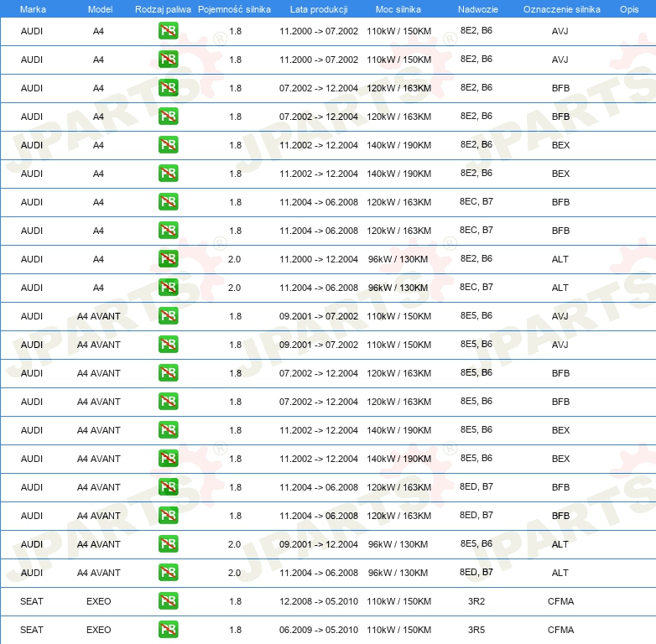Select the Pojemność silnika column header

click(234, 9)
